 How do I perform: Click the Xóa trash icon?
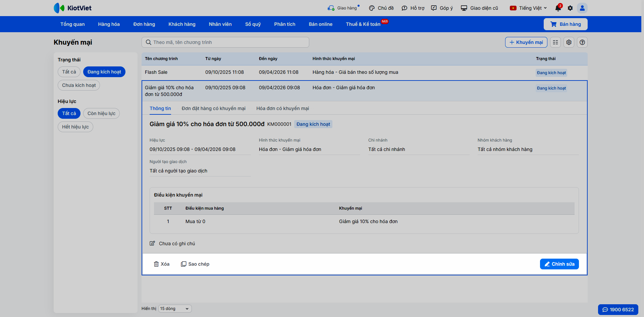[x=156, y=264]
